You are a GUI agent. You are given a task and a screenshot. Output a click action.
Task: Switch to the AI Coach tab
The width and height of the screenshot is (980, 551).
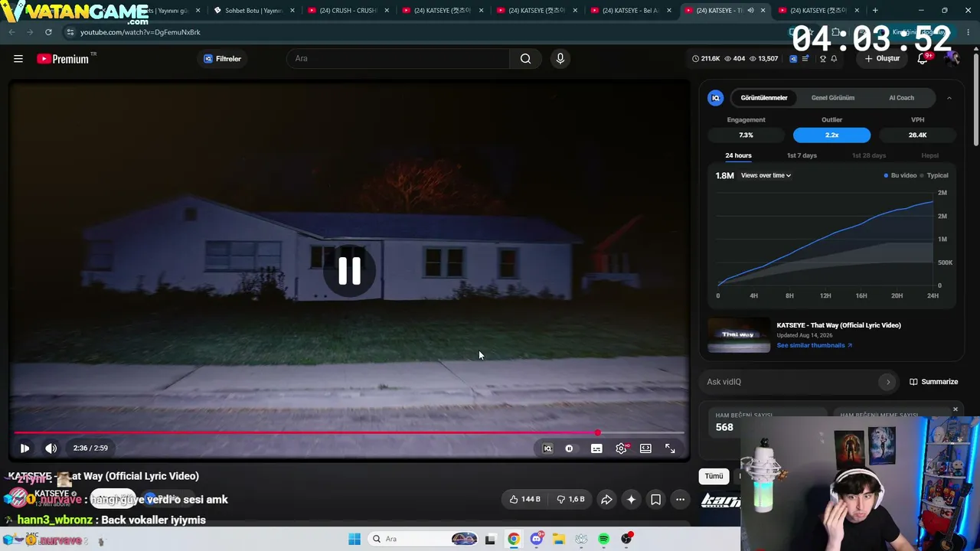click(901, 98)
